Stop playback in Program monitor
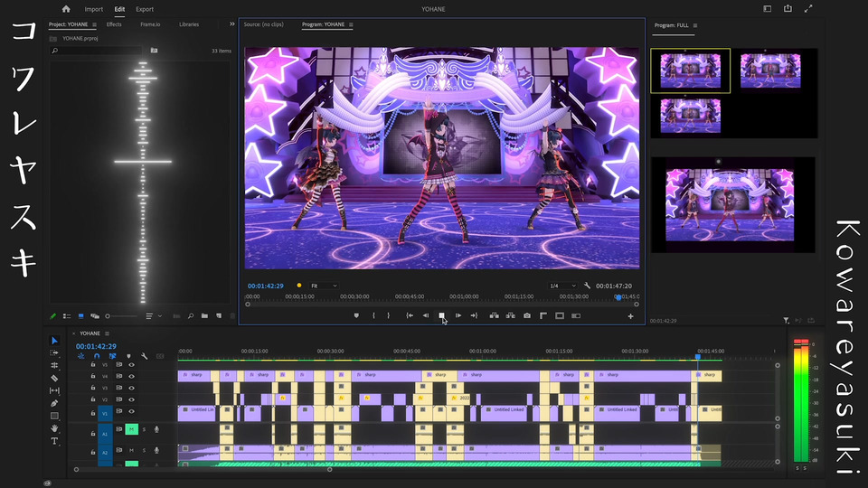Screen dimensions: 868x488 pyautogui.click(x=442, y=315)
